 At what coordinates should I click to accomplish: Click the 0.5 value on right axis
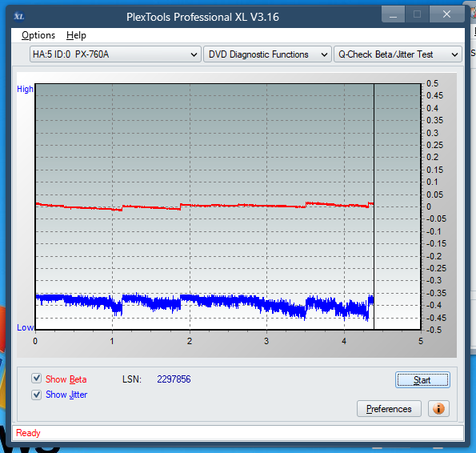pyautogui.click(x=432, y=83)
